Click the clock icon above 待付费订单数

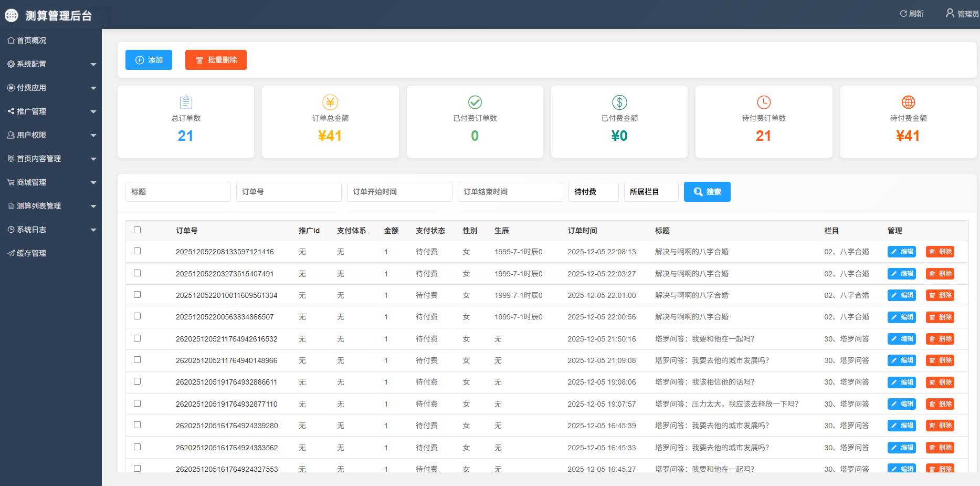click(x=764, y=102)
